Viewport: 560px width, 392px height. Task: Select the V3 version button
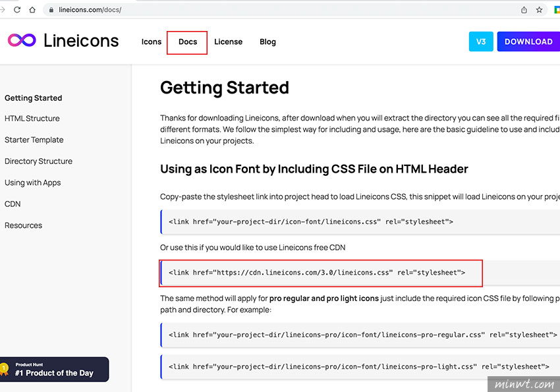click(x=481, y=42)
